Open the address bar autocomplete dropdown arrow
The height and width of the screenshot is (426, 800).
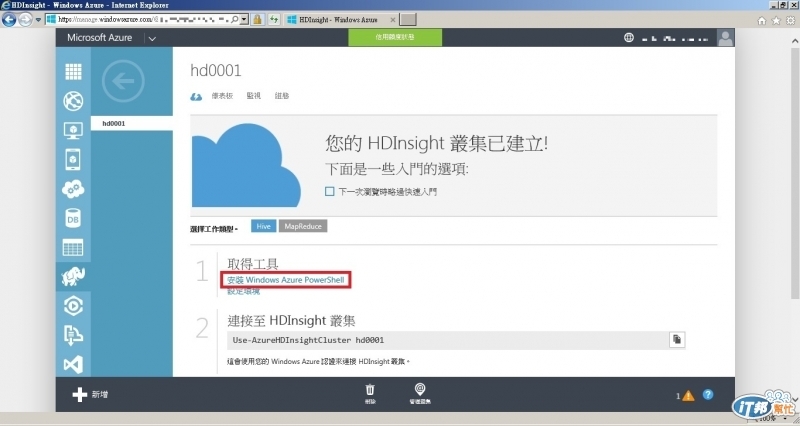point(244,19)
